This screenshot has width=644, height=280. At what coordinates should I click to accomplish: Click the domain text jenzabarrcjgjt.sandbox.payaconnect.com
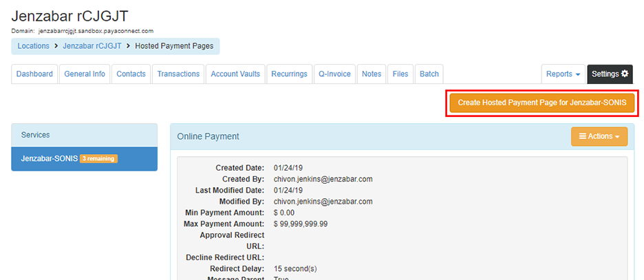pyautogui.click(x=96, y=31)
